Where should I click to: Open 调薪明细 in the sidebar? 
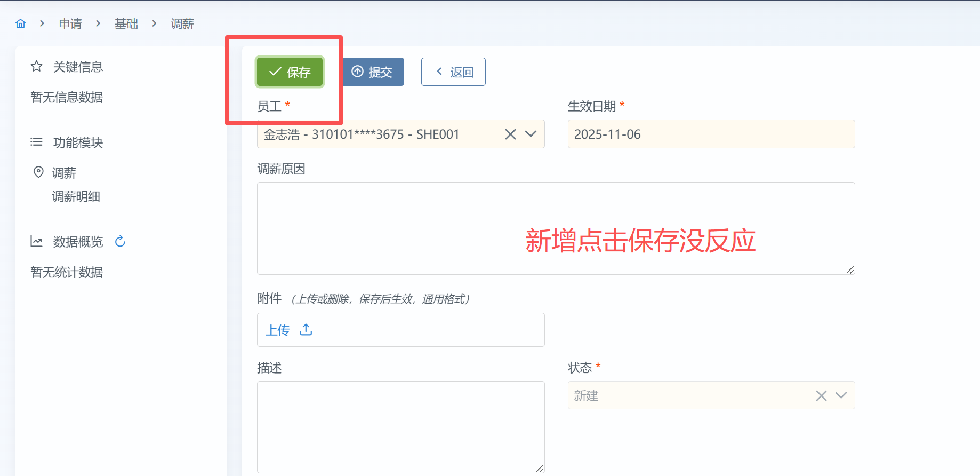(76, 197)
